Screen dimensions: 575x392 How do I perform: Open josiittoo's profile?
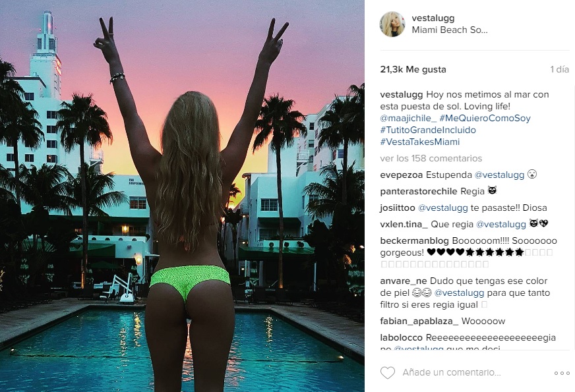(398, 208)
